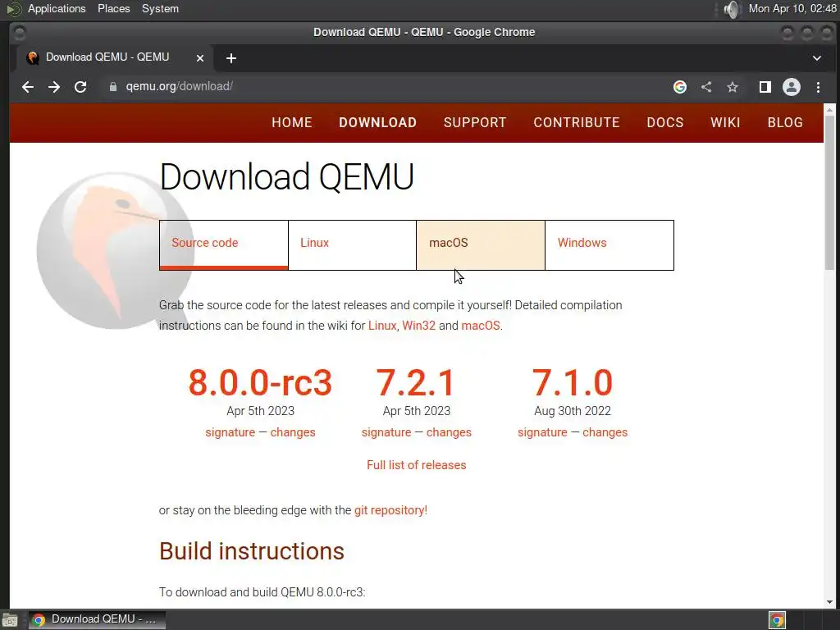This screenshot has height=630, width=840.
Task: Click the Chrome icon in bottom-right tray
Action: (x=778, y=620)
